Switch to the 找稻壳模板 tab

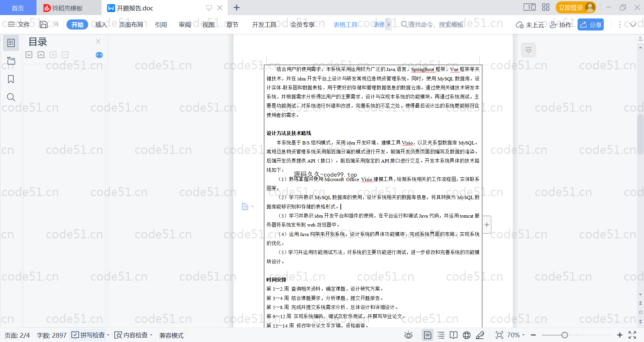coord(68,8)
